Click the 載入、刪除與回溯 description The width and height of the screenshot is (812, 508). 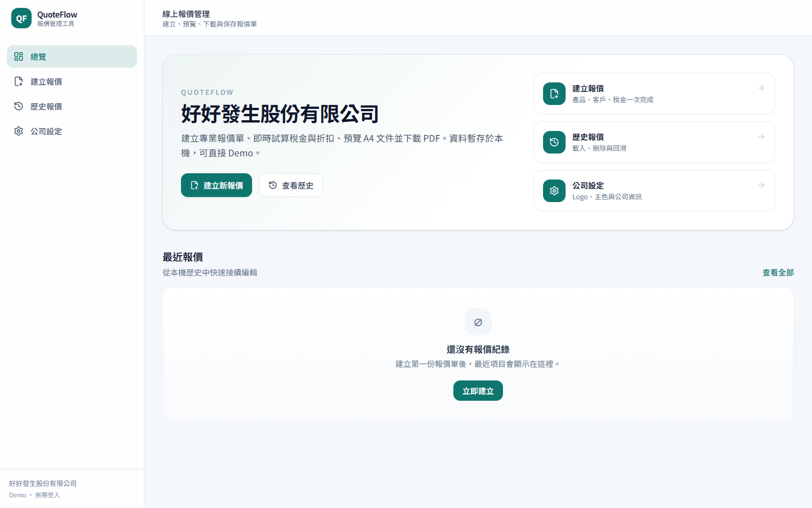599,148
